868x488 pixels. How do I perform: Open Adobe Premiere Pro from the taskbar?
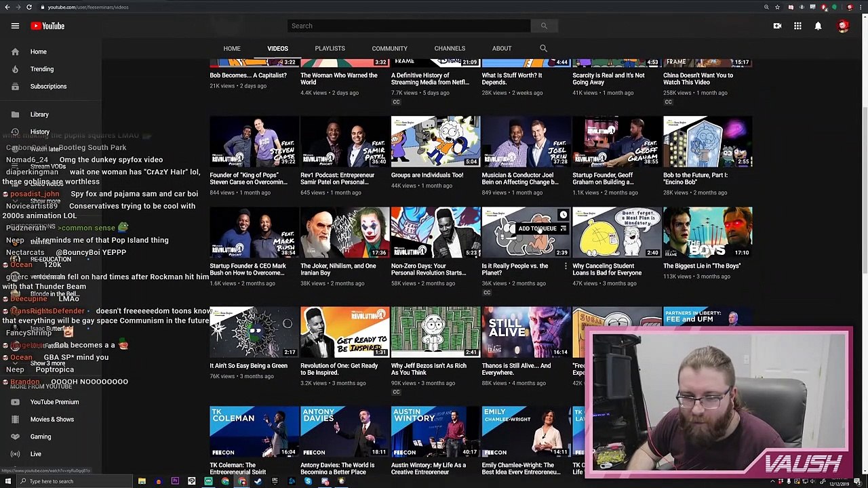[175, 481]
